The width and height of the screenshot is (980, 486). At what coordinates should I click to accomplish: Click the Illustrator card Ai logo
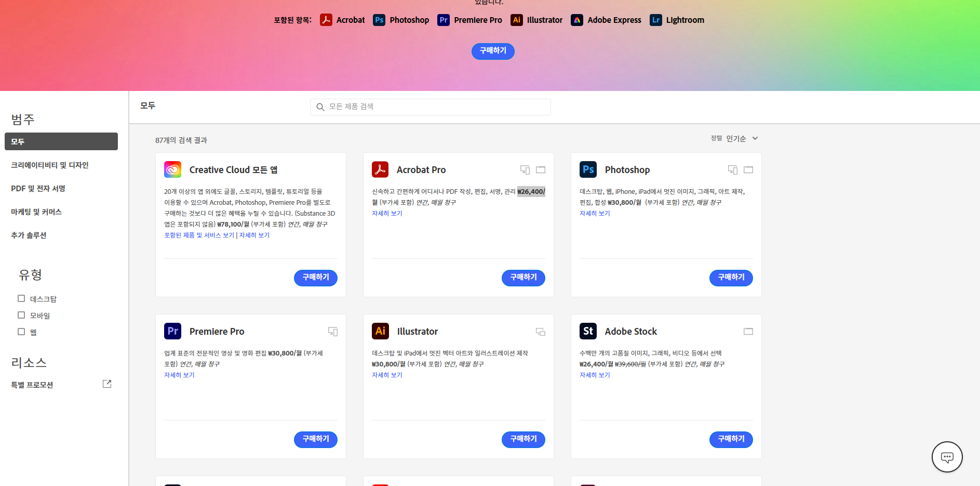pyautogui.click(x=380, y=331)
